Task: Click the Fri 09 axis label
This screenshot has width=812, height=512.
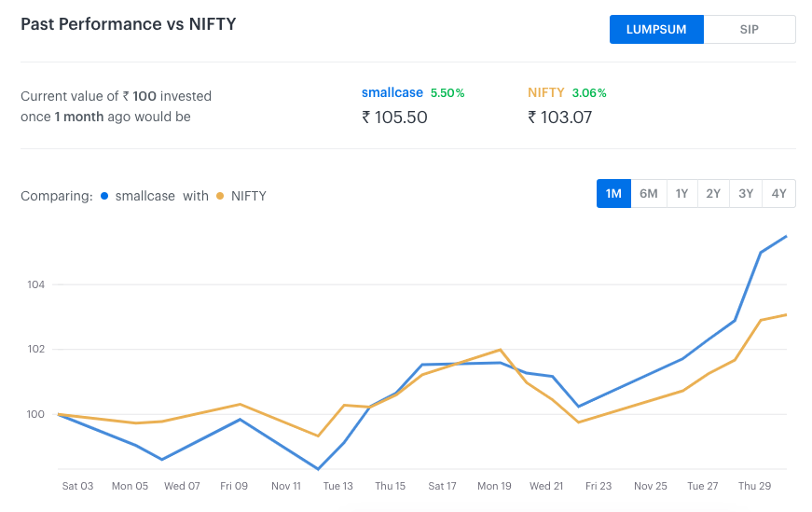Action: pyautogui.click(x=234, y=486)
